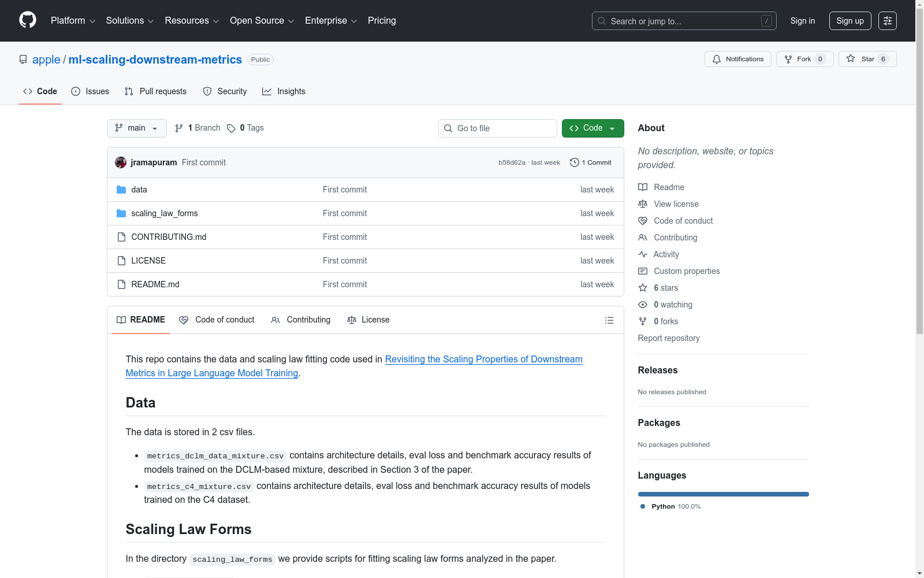Click the Sign in link

[803, 21]
